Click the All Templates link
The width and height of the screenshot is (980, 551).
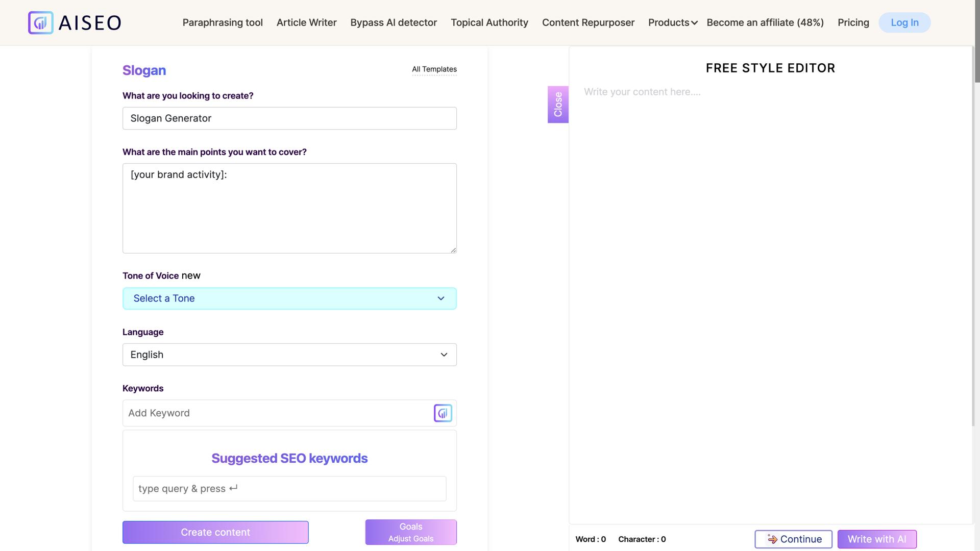(x=434, y=69)
